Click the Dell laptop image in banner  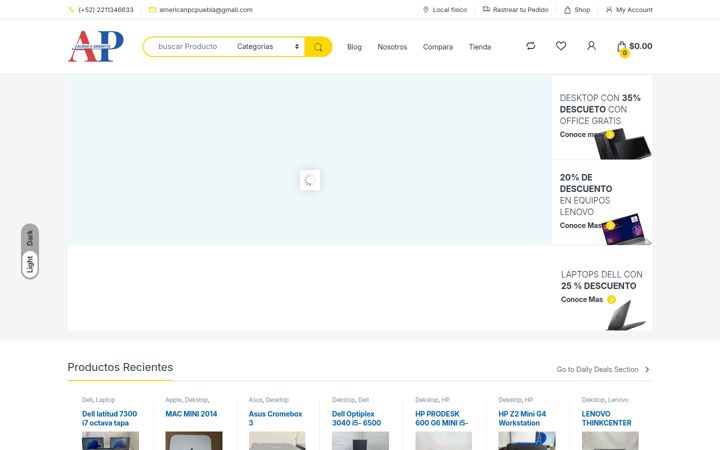[x=626, y=315]
